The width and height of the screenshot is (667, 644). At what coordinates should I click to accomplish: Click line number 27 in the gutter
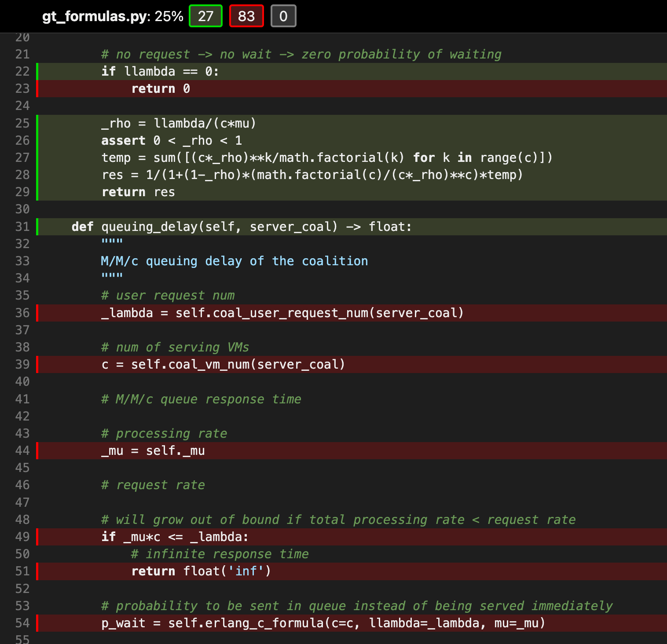22,158
